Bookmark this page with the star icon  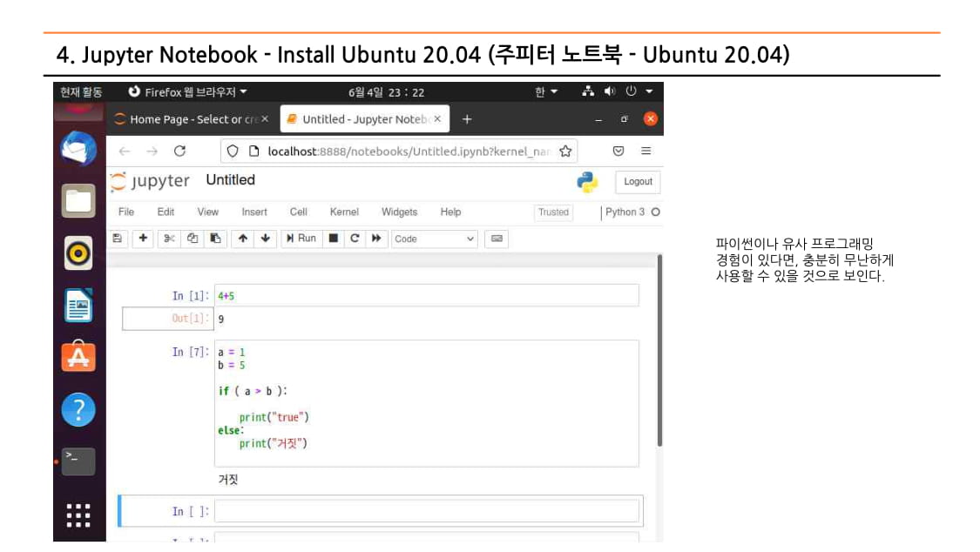coord(565,151)
